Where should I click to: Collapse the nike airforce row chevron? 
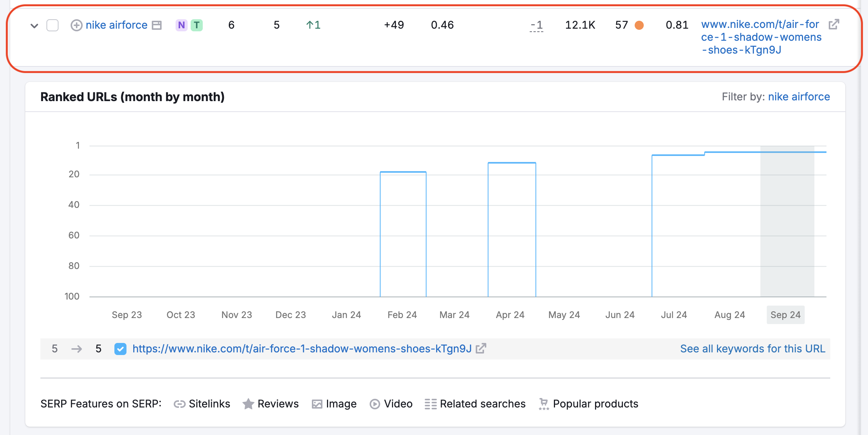tap(34, 26)
